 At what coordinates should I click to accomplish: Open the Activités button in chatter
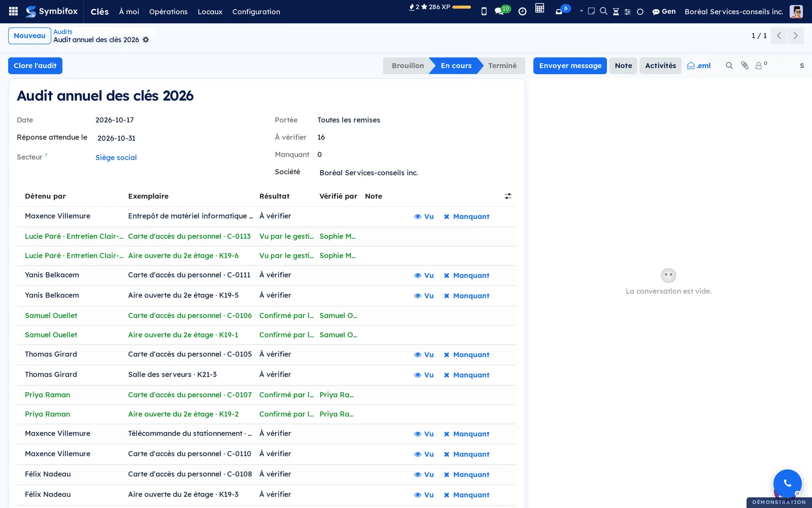(x=660, y=66)
